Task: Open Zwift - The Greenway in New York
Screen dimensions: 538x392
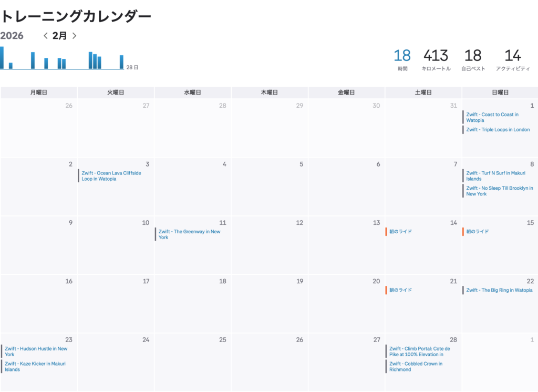Action: (x=189, y=234)
